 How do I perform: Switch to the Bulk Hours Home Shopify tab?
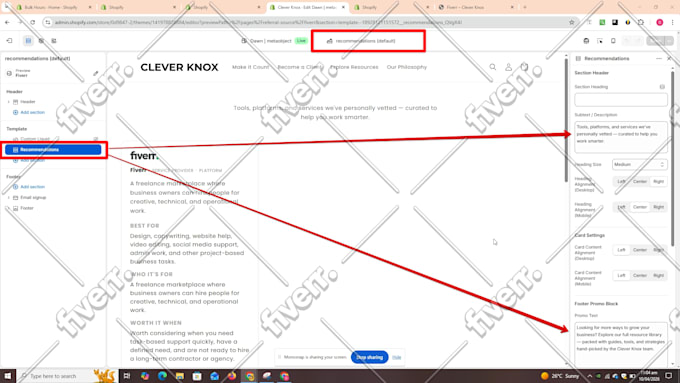[52, 7]
